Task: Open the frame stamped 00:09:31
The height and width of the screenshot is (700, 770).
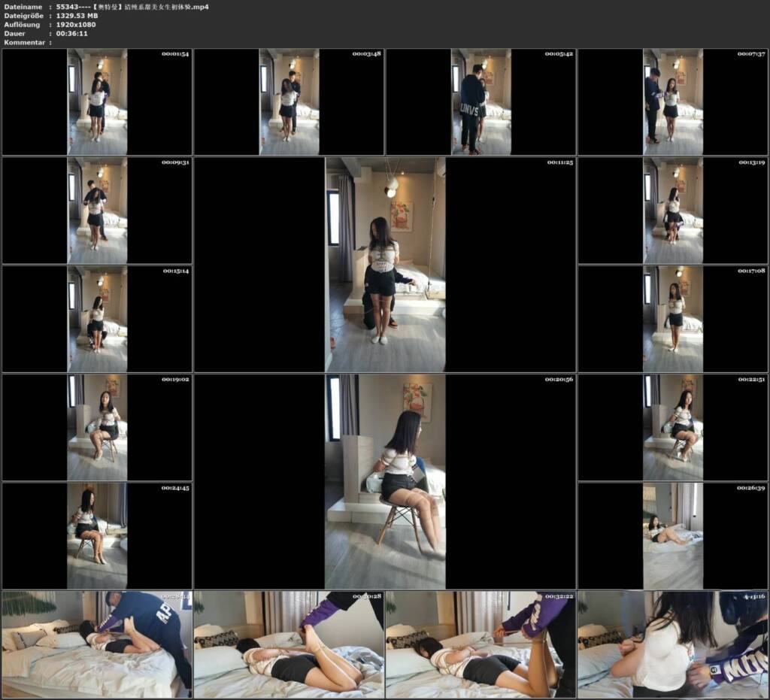Action: click(97, 210)
